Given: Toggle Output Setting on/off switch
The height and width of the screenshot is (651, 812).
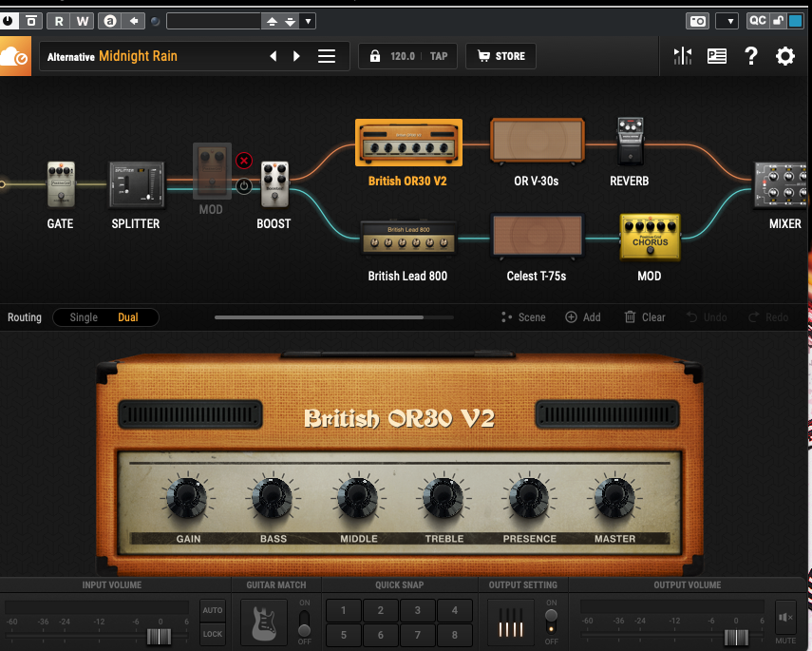Looking at the screenshot, I should [552, 622].
